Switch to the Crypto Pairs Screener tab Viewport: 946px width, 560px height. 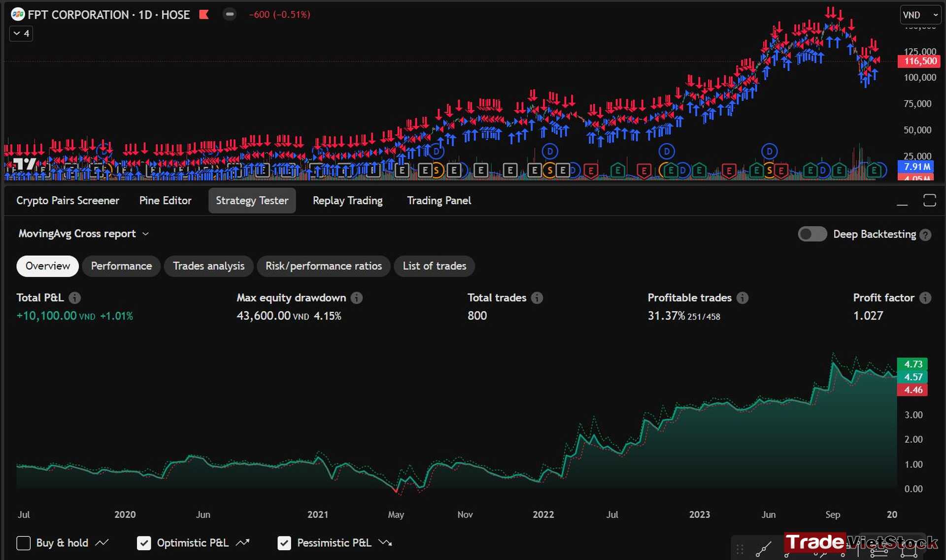[68, 200]
